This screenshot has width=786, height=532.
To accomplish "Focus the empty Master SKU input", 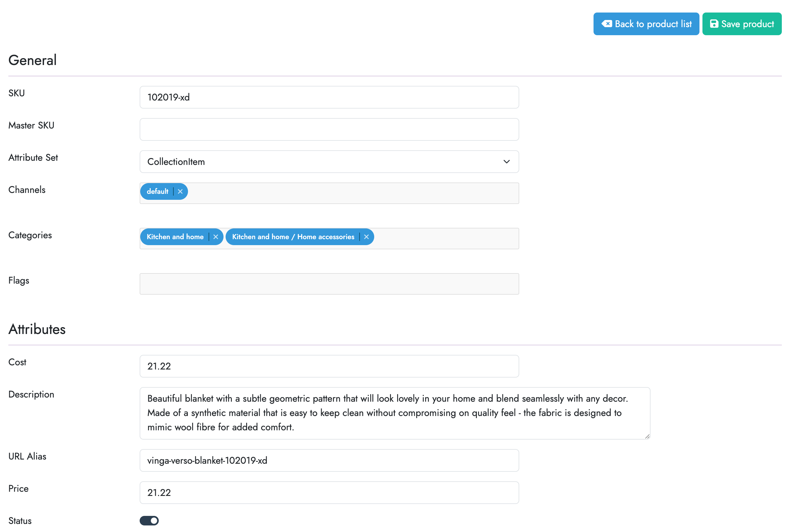I will pyautogui.click(x=329, y=129).
